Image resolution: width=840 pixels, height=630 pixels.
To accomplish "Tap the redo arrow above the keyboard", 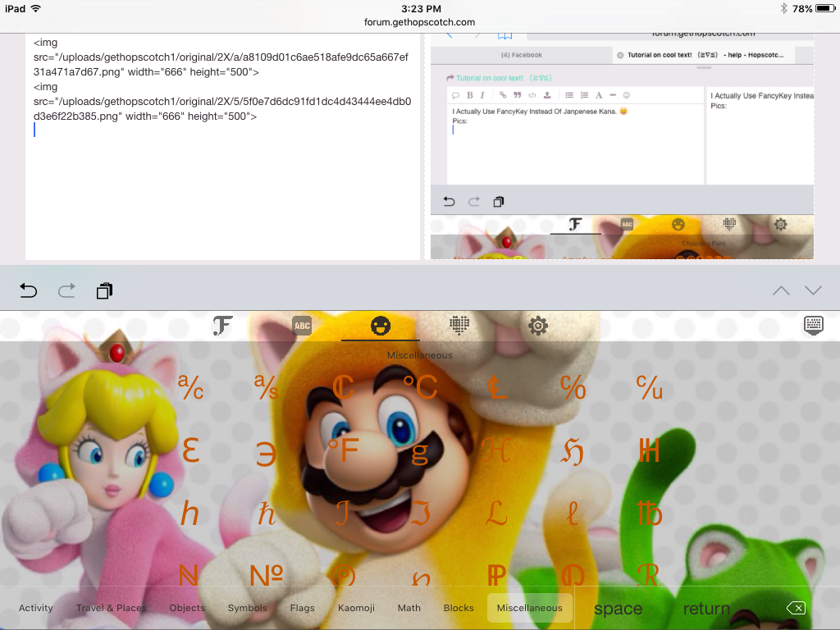I will [x=66, y=291].
